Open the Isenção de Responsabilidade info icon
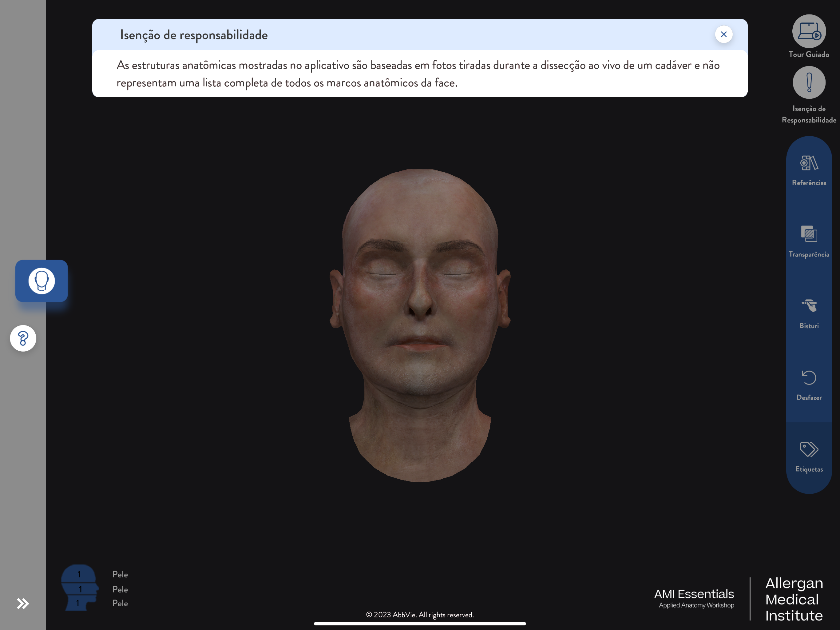Image resolution: width=840 pixels, height=630 pixels. tap(809, 82)
